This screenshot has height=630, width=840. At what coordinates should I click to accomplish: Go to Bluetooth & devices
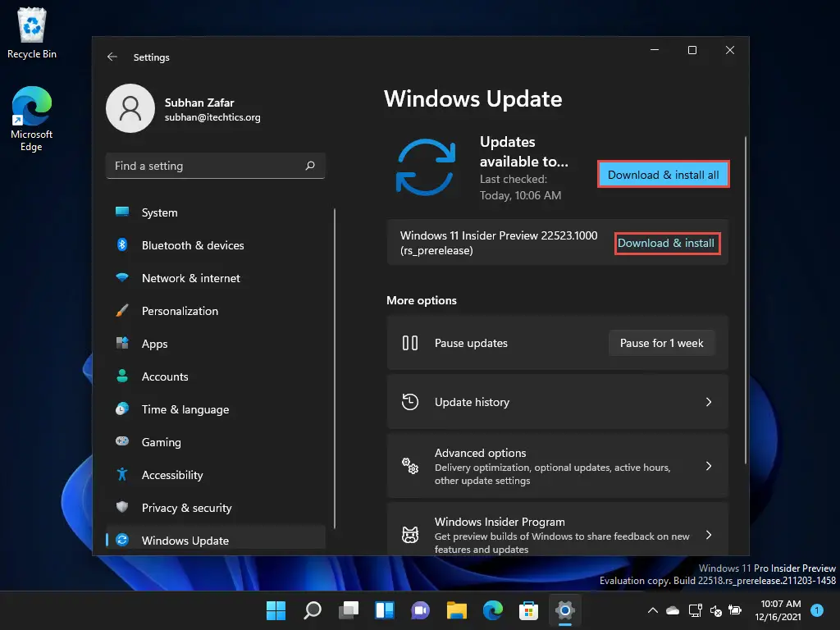(x=216, y=245)
